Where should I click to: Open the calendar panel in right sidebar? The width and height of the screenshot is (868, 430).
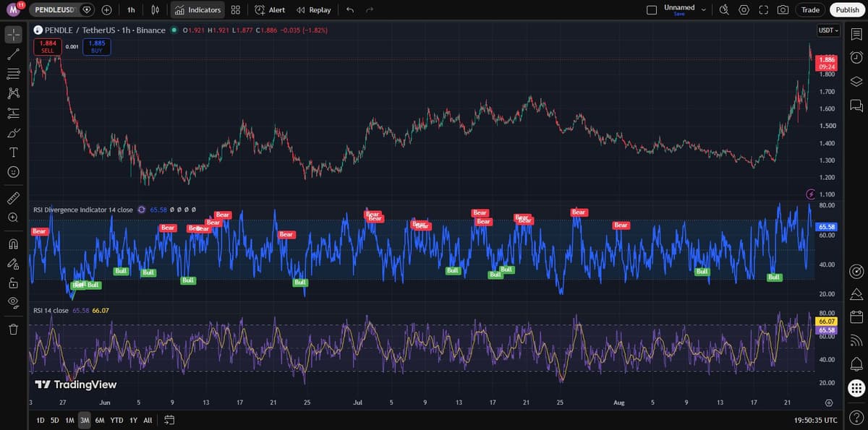click(856, 317)
